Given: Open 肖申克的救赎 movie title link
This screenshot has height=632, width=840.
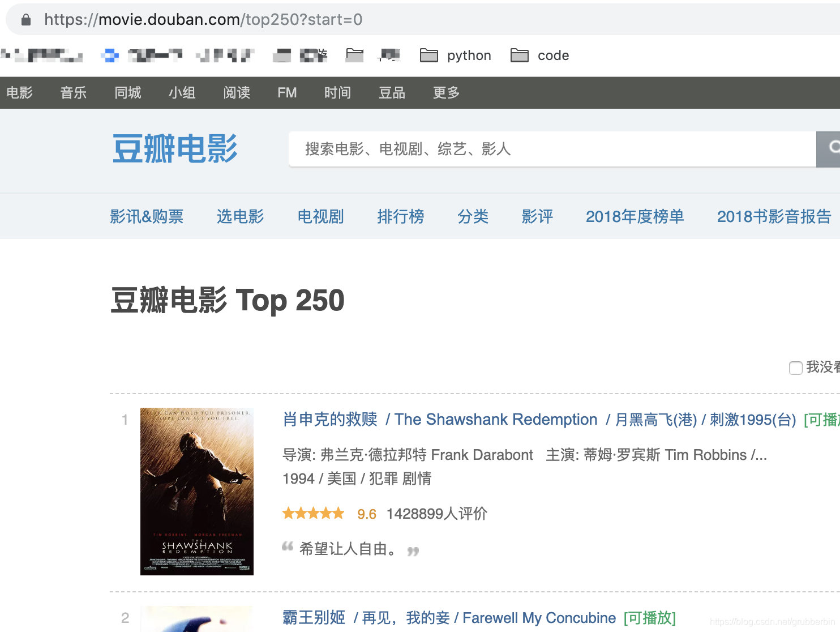Looking at the screenshot, I should 330,420.
